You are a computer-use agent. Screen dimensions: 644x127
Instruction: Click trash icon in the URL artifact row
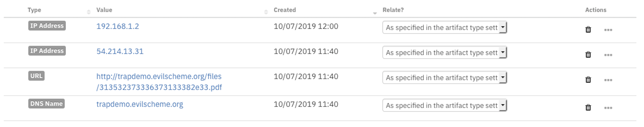click(x=588, y=80)
